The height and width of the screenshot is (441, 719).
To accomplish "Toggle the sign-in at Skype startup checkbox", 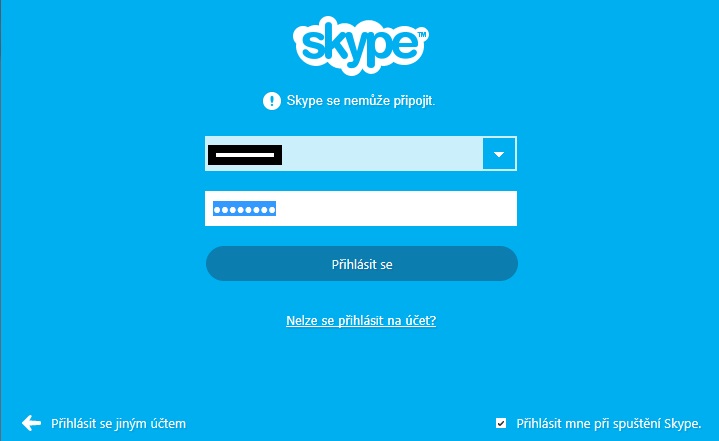I will click(501, 423).
